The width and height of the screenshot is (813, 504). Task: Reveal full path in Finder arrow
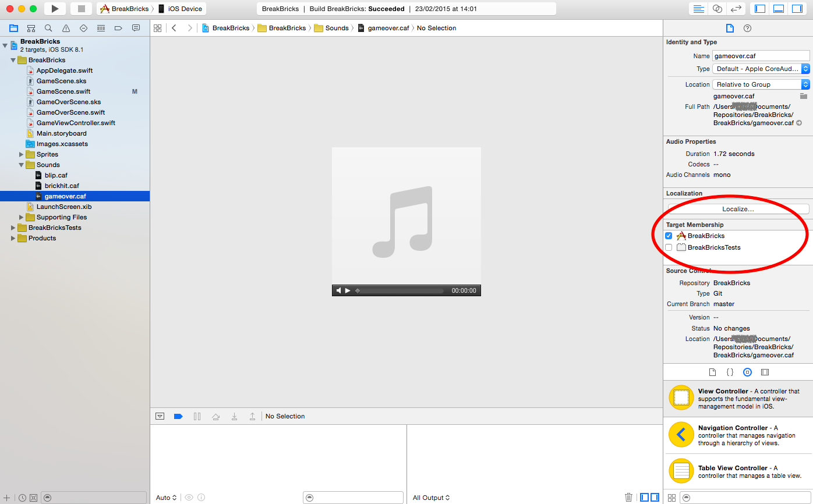click(x=799, y=123)
